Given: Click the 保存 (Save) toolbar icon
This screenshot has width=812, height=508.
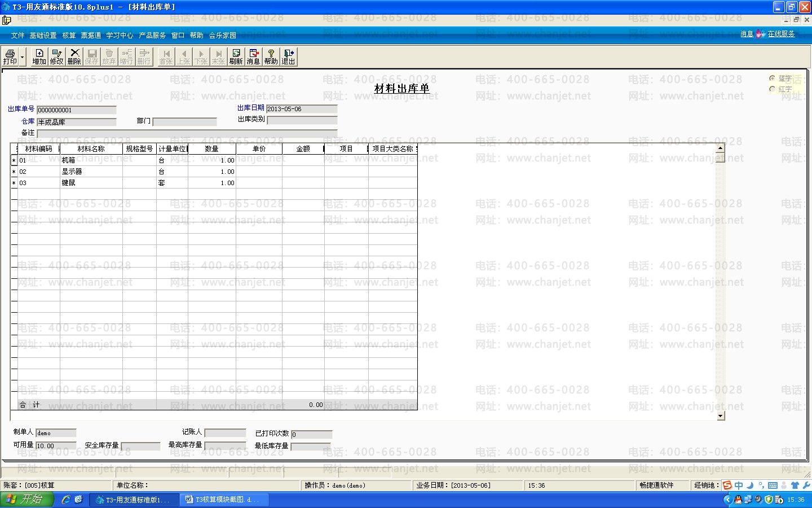Looking at the screenshot, I should (91, 57).
